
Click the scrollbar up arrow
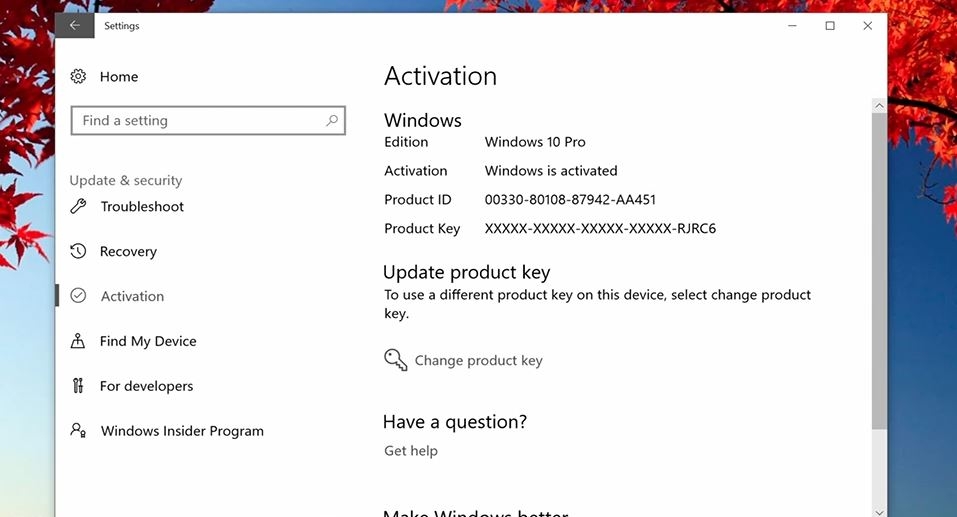click(x=879, y=106)
